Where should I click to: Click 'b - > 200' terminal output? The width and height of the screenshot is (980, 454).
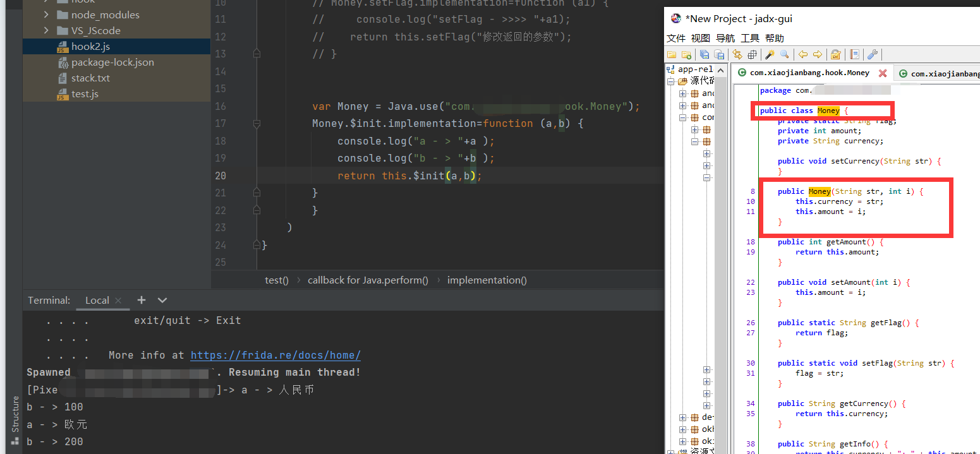click(x=55, y=442)
